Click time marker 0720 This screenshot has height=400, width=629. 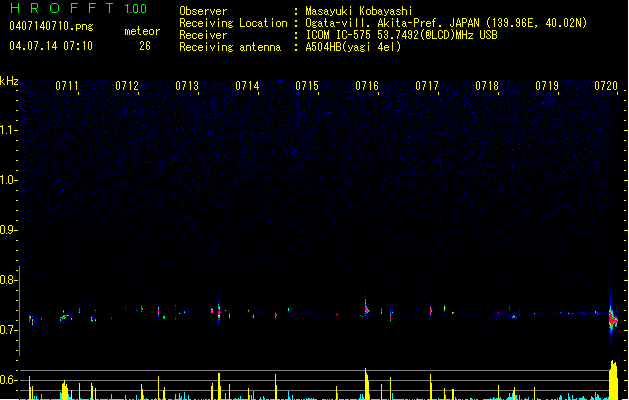point(606,86)
